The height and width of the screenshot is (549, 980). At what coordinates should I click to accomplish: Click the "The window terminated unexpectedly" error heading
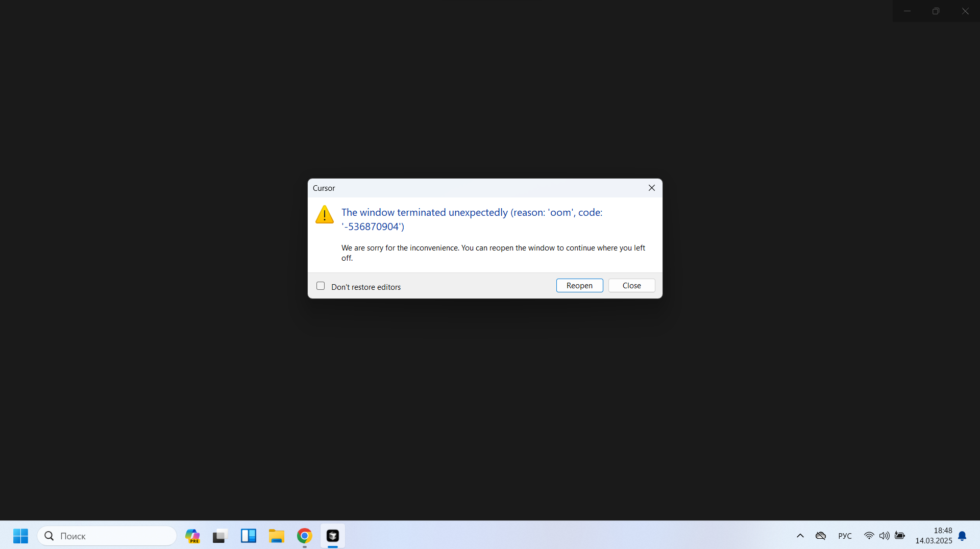point(472,219)
